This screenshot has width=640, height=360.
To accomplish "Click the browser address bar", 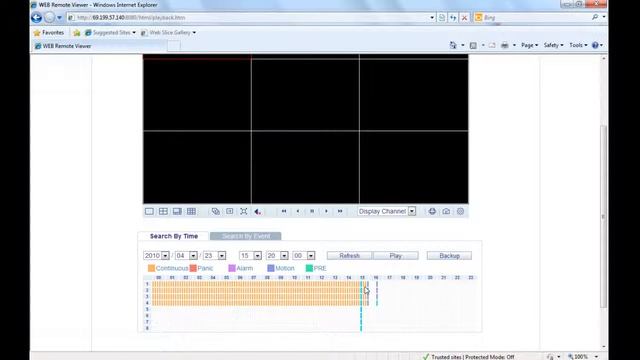I will coord(249,18).
